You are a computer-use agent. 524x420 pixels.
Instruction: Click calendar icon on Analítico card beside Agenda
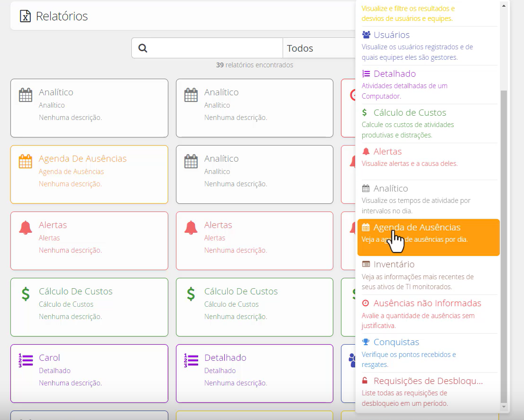(x=191, y=161)
